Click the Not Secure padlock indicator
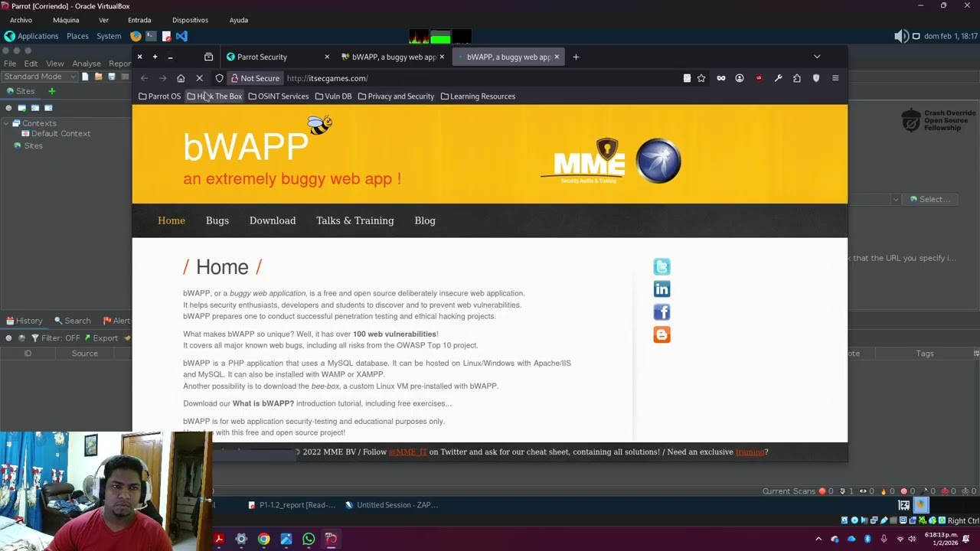980x551 pixels. click(256, 78)
